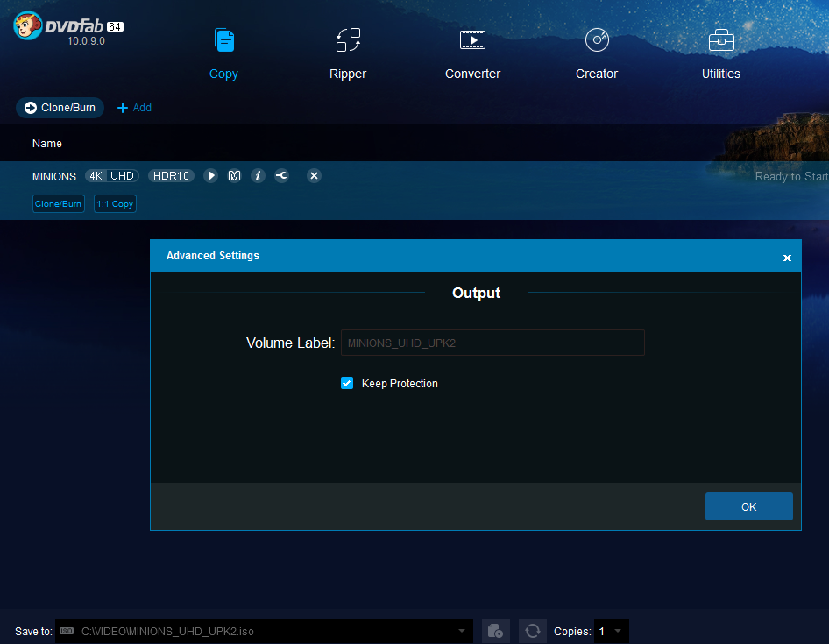Switch to the Copy tab label
The height and width of the screenshot is (644, 829).
point(223,74)
